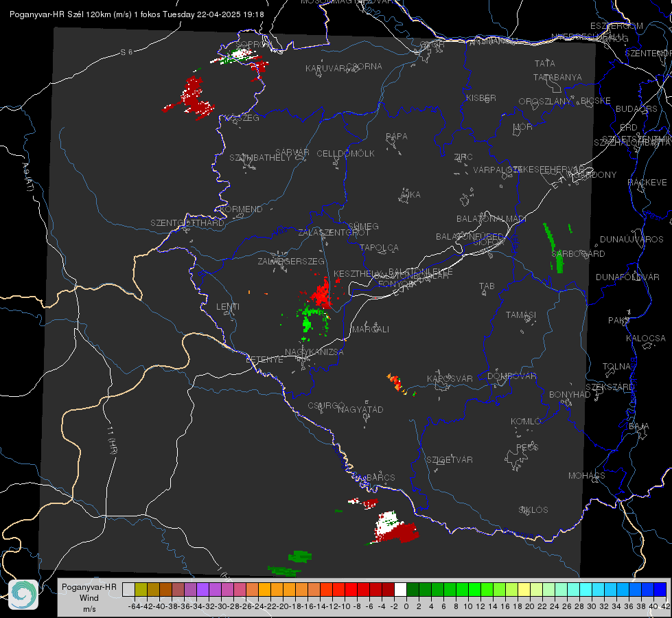Click the ZALAEGERSZEG city label

291,261
